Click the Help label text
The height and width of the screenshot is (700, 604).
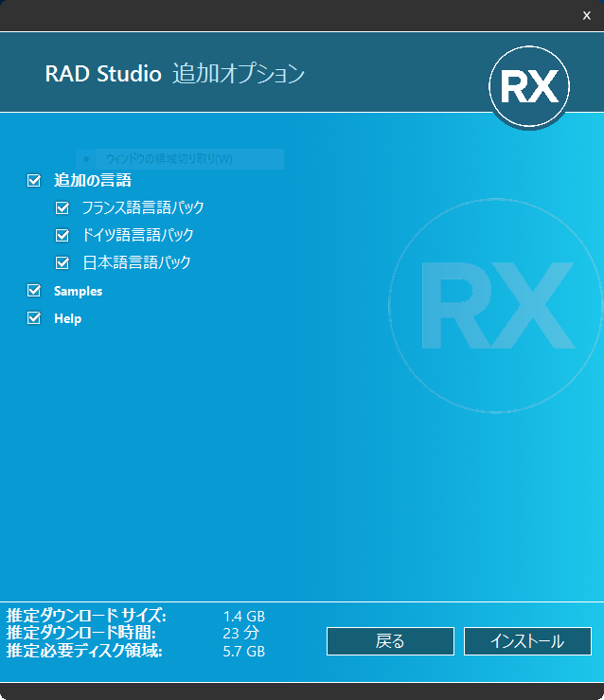(x=68, y=319)
